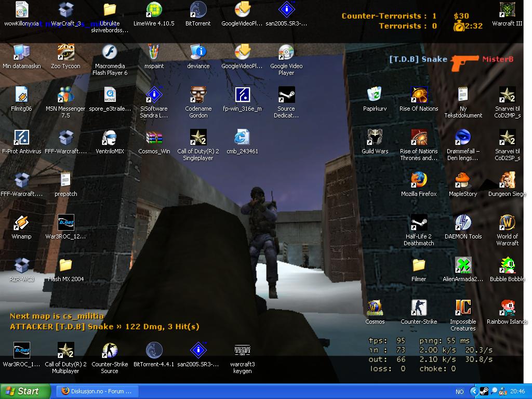Screen dimensions: 532x399
Task: Click the NO language indicator
Action: (x=459, y=392)
